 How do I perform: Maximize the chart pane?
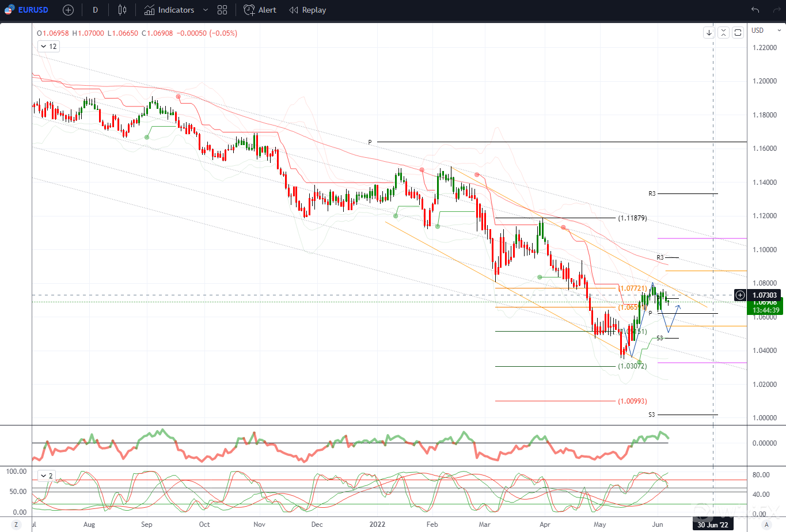[x=738, y=33]
